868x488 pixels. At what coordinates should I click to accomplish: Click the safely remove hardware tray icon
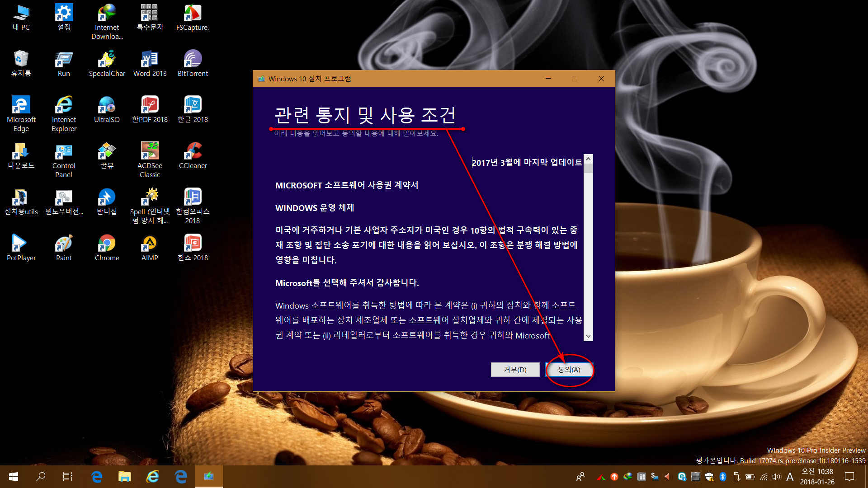coord(736,477)
